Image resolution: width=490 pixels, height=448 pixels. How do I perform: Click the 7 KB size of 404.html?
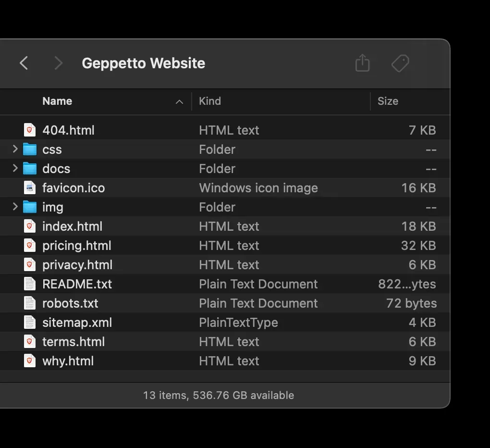click(x=422, y=130)
